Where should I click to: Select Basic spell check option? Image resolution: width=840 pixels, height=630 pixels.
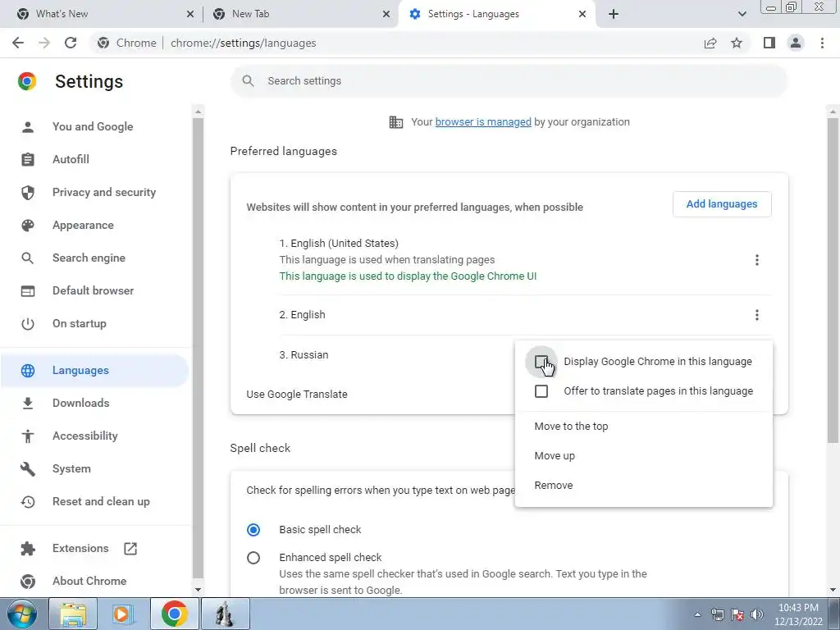253,530
